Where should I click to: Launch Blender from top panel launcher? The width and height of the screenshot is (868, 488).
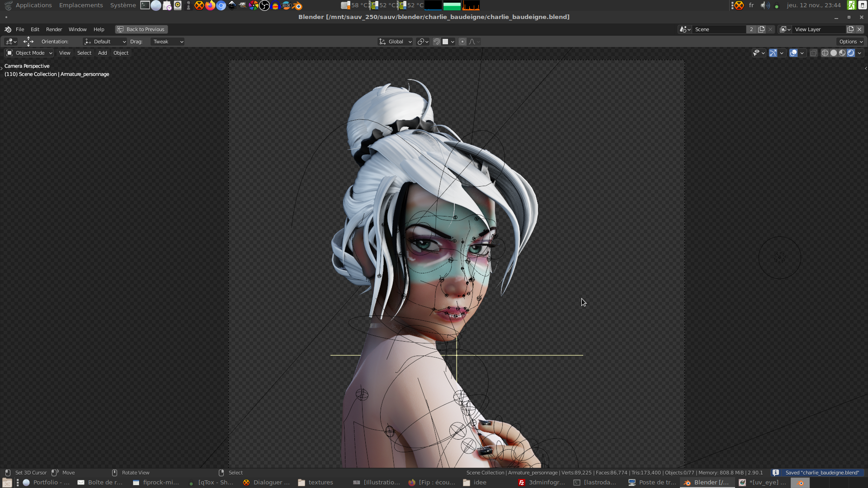click(x=297, y=5)
